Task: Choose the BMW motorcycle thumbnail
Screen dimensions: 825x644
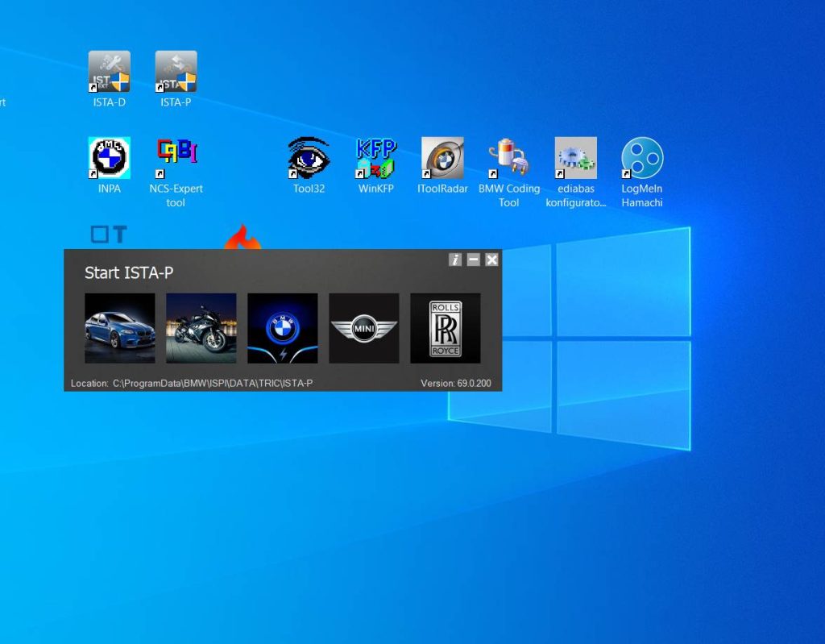Action: (201, 328)
